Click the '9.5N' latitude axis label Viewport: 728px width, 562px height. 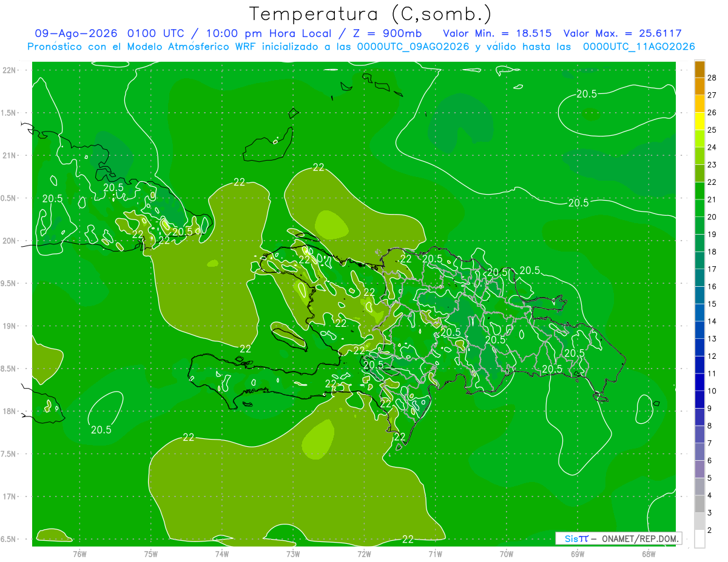(8, 283)
